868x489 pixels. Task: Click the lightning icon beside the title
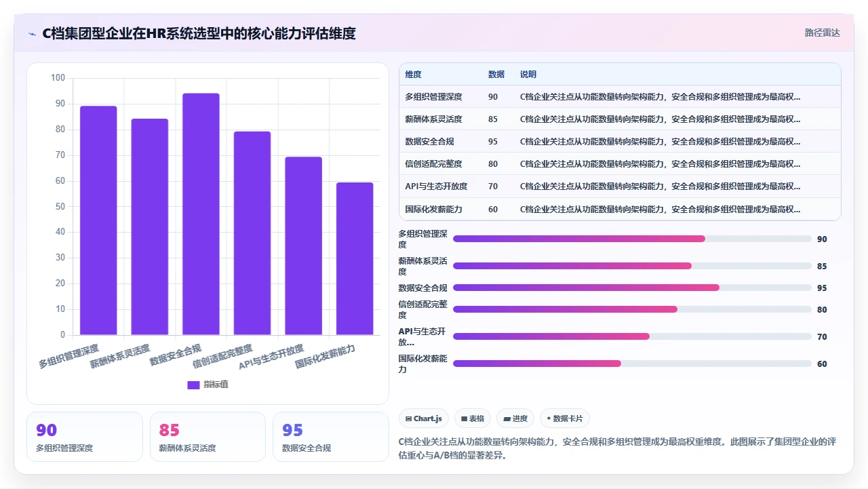pos(33,34)
